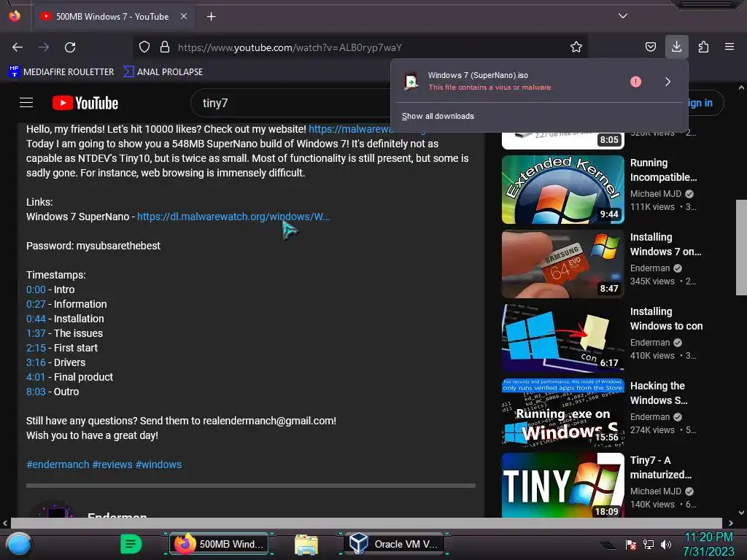747x560 pixels.
Task: Close the 500MB Windows 7 YouTube tab
Action: tap(183, 16)
